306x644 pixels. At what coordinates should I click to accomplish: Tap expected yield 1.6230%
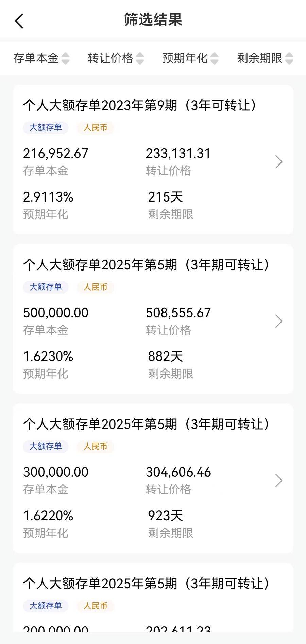click(x=48, y=356)
